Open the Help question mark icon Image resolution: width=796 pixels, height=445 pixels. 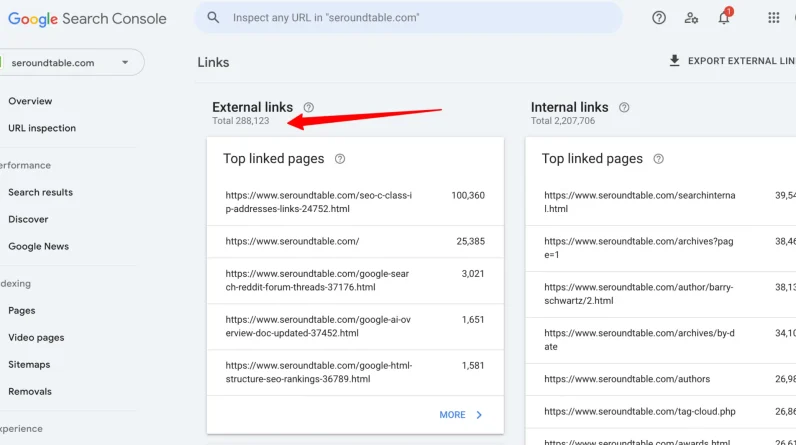(659, 18)
